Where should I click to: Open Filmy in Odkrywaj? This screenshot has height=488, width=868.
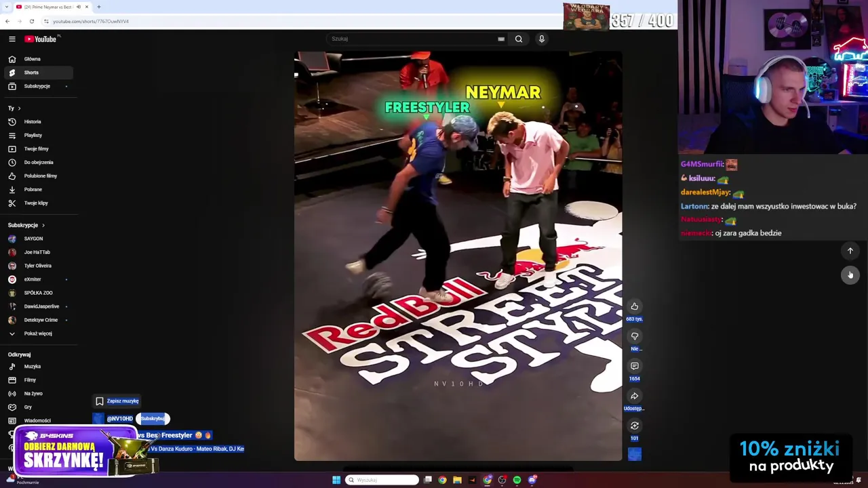[39, 380]
